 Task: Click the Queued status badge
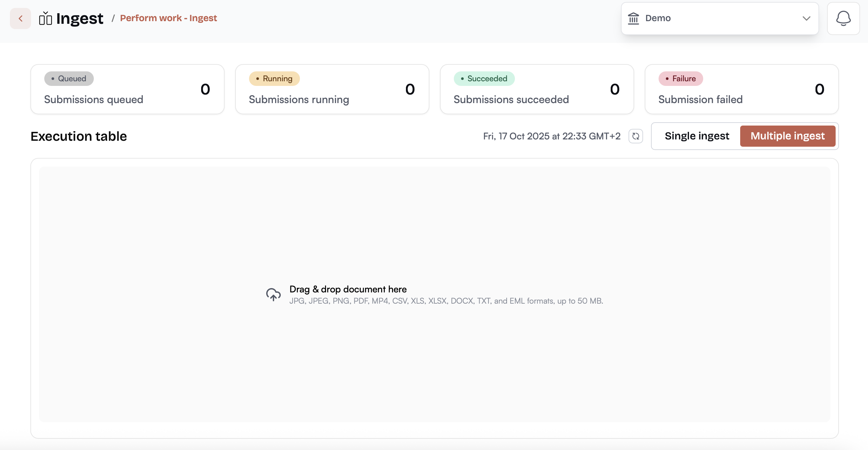[69, 79]
